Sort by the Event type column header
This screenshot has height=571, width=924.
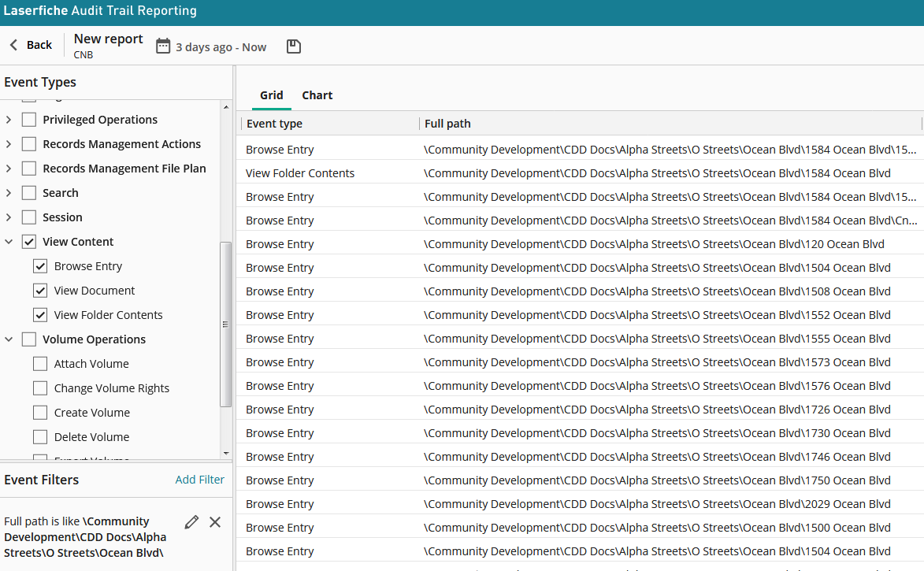point(274,124)
